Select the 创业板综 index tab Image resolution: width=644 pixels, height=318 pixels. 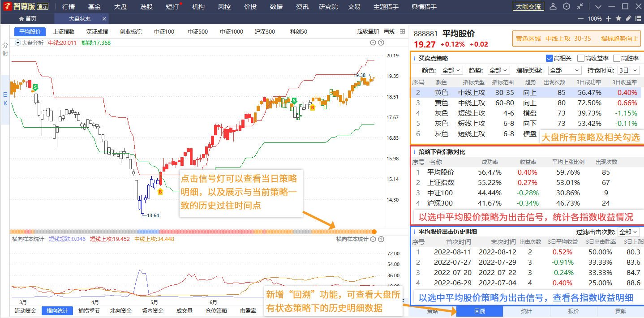[131, 32]
